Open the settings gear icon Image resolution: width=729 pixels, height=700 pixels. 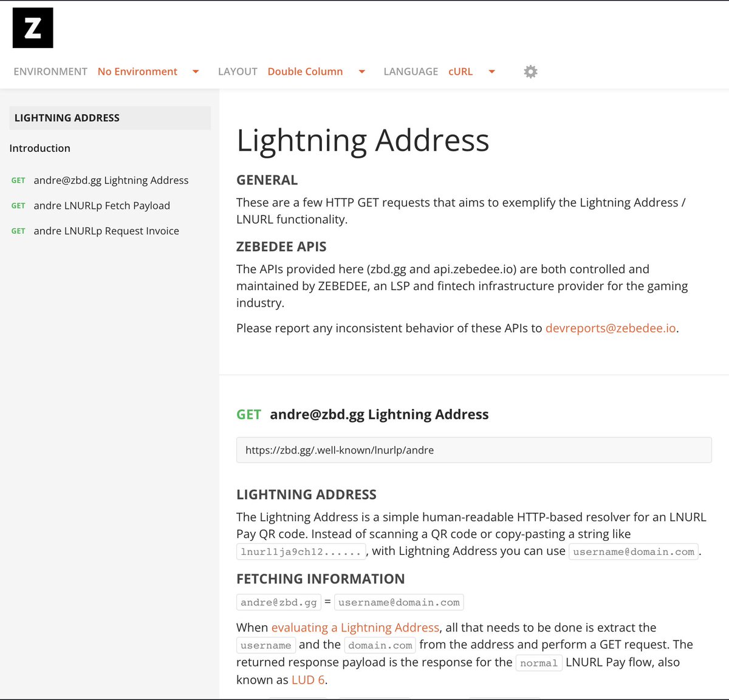530,72
